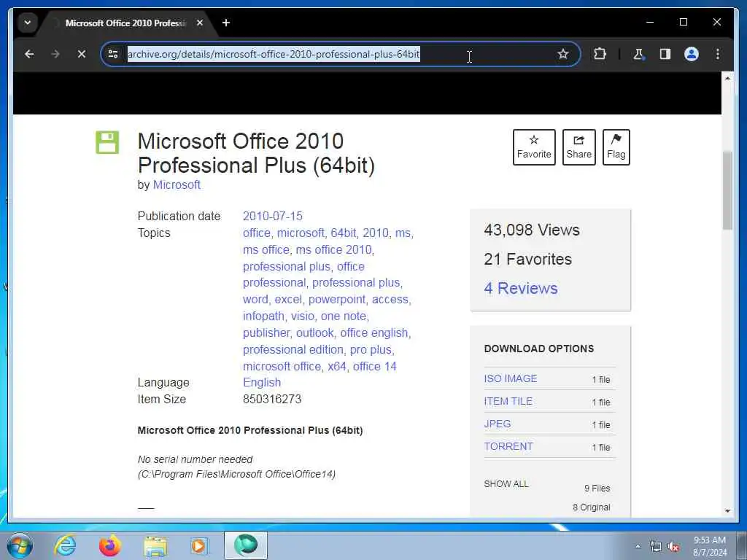Stop loading the page
This screenshot has height=560, width=747.
coord(82,54)
